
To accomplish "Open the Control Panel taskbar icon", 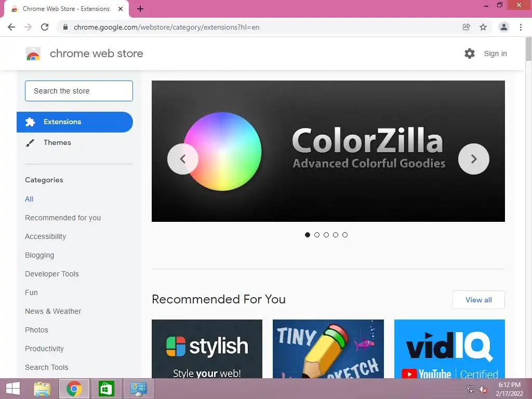I will point(138,389).
